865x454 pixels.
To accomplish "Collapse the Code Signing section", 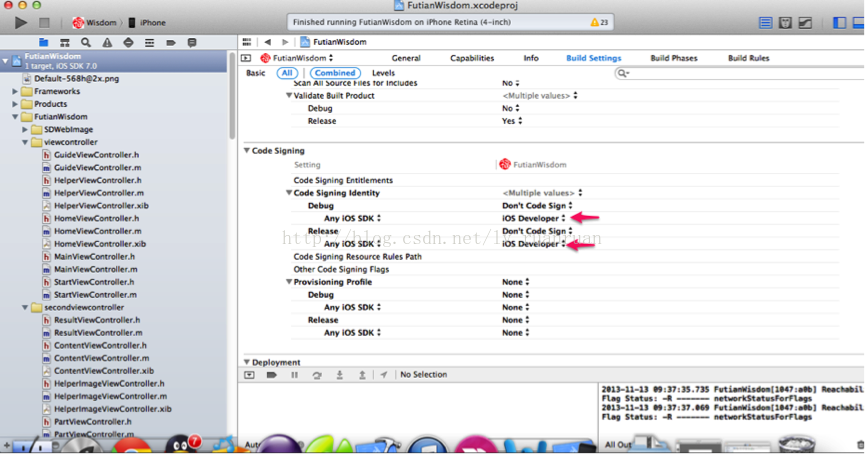I will pyautogui.click(x=247, y=151).
